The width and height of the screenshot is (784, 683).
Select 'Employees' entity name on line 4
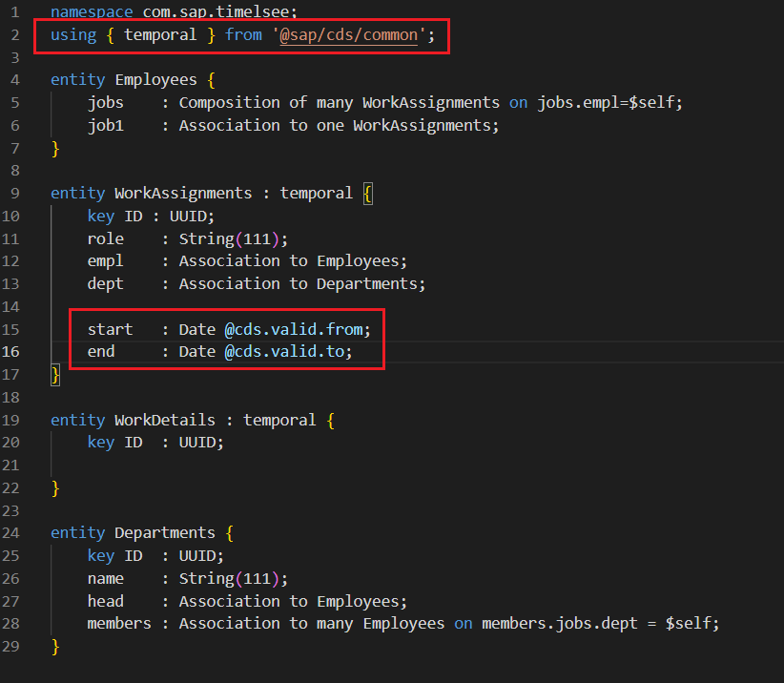[x=155, y=80]
